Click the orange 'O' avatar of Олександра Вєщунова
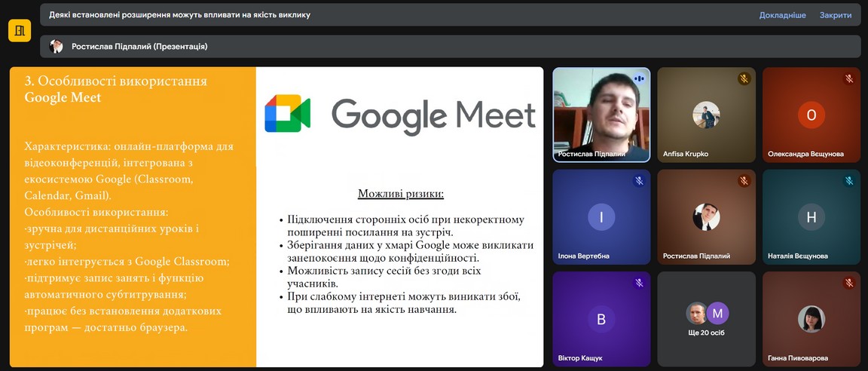Screen dimensions: 868x371 coord(811,115)
